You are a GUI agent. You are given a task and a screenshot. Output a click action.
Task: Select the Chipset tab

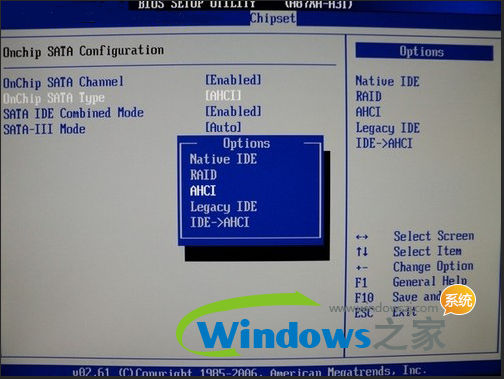click(x=273, y=18)
